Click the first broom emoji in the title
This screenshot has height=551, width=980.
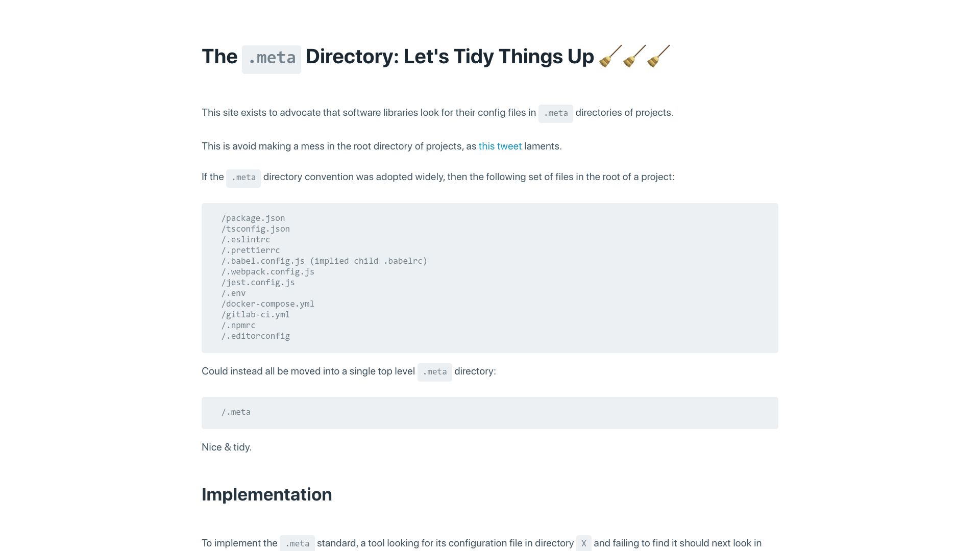610,56
